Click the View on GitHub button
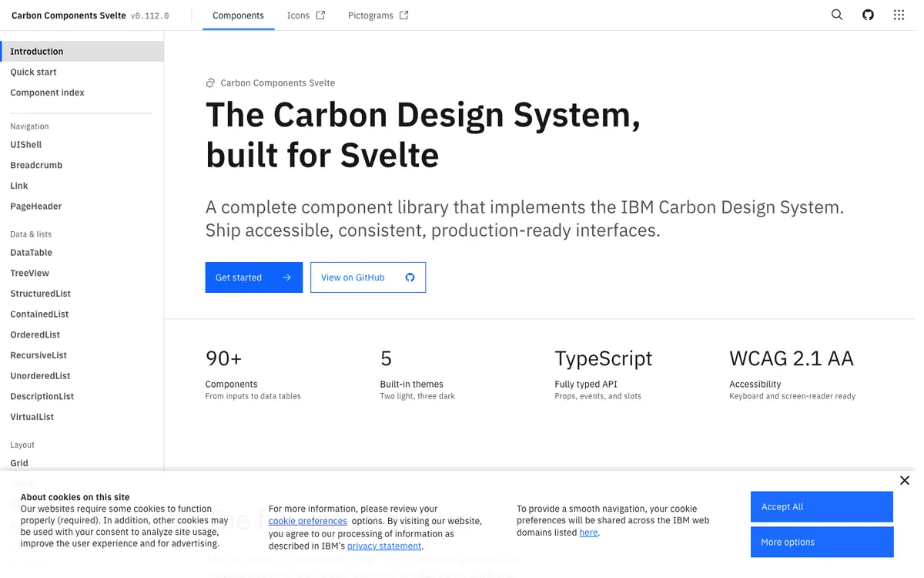 coord(368,277)
